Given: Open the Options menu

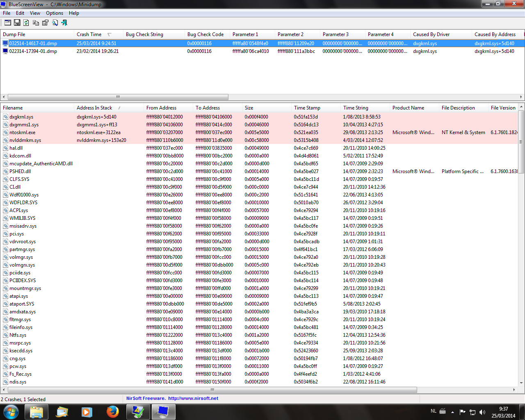Looking at the screenshot, I should tap(54, 13).
